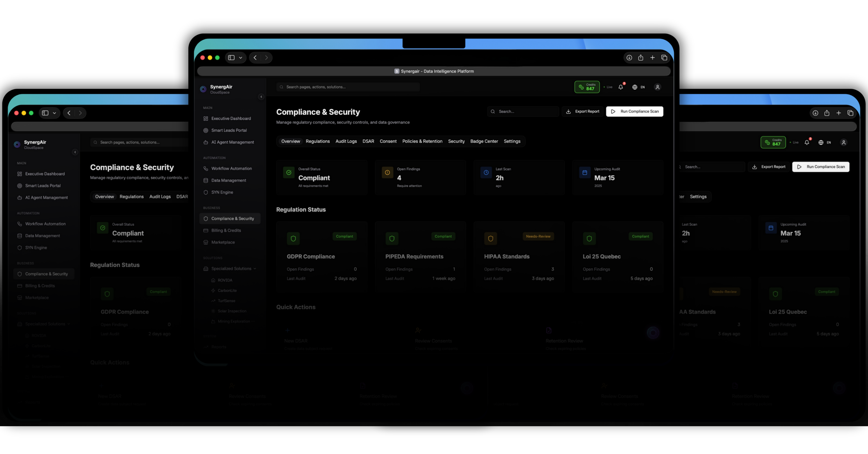Click Run Compliance Scan button in center window

pyautogui.click(x=634, y=111)
